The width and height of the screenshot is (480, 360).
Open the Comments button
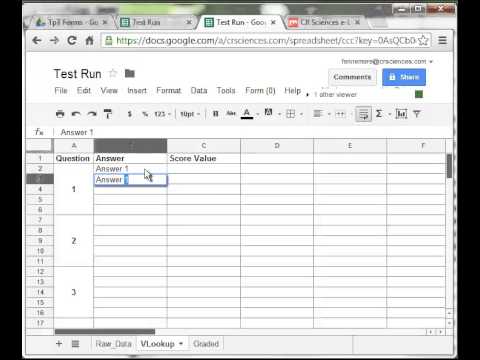point(352,77)
